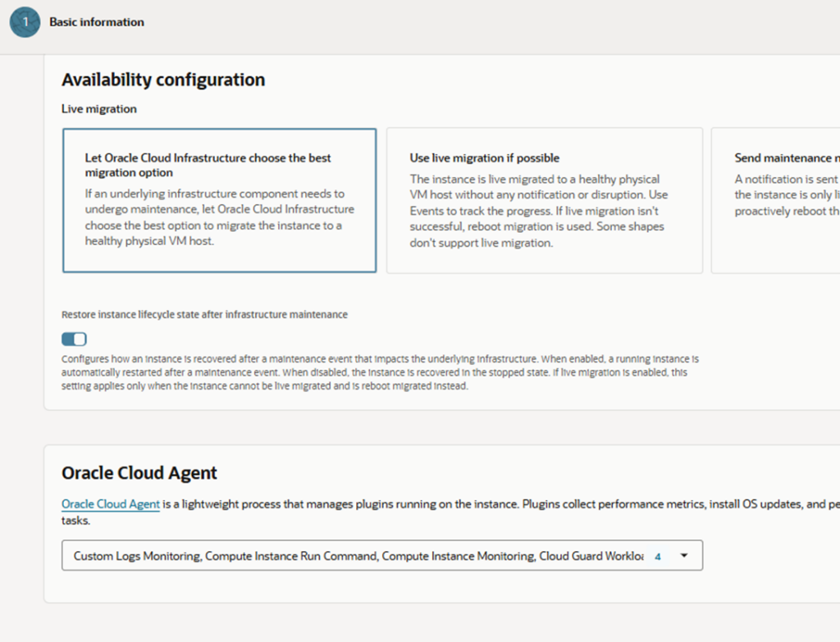Click the '4' additional plugins count badge
Screen dimensions: 840x642
point(657,557)
